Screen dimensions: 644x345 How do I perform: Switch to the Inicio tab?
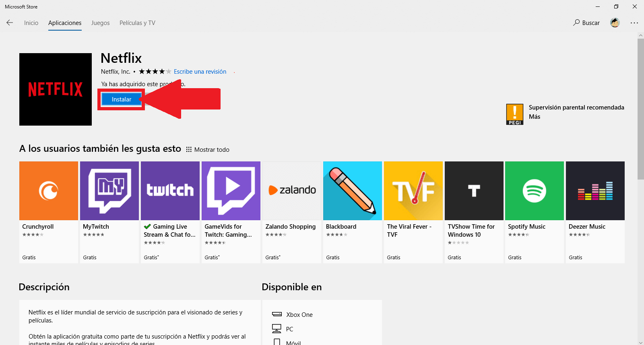click(x=31, y=23)
